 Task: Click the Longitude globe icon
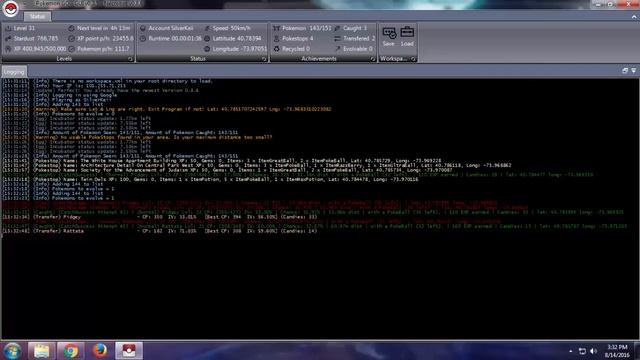point(207,49)
